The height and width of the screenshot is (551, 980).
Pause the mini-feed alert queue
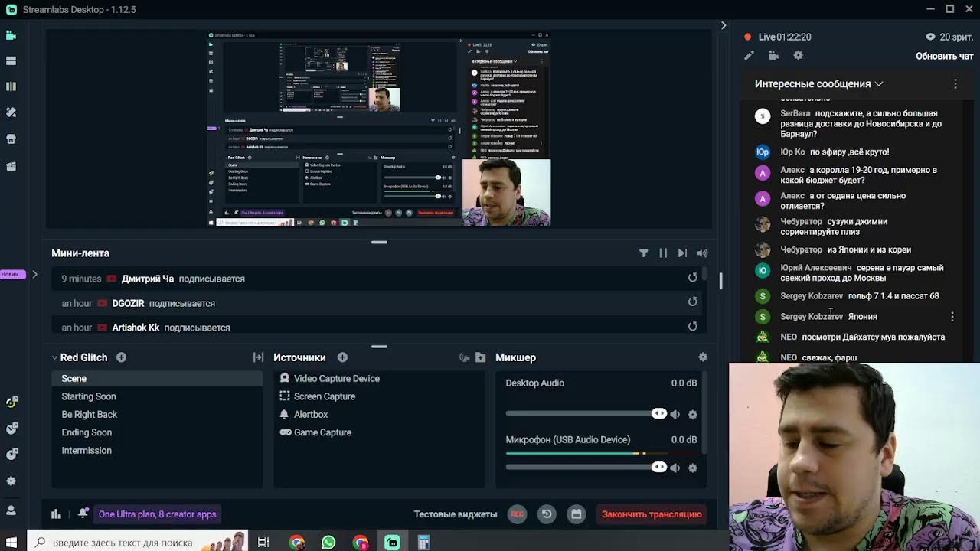(663, 253)
